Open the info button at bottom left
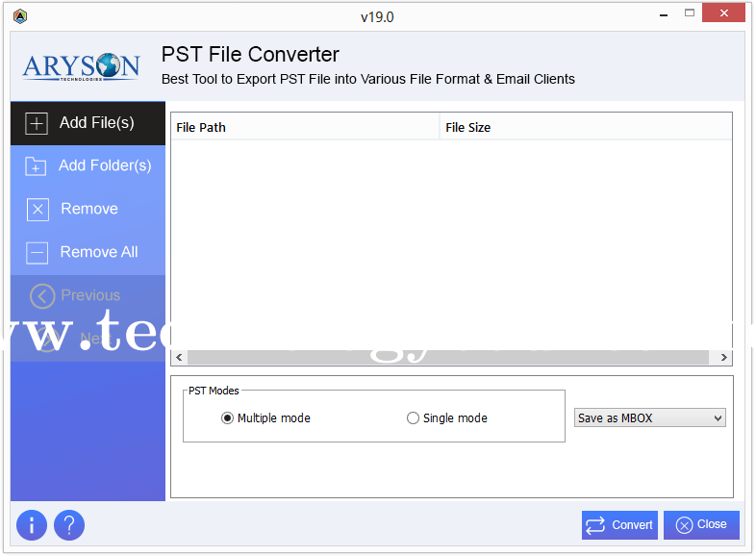 [32, 525]
